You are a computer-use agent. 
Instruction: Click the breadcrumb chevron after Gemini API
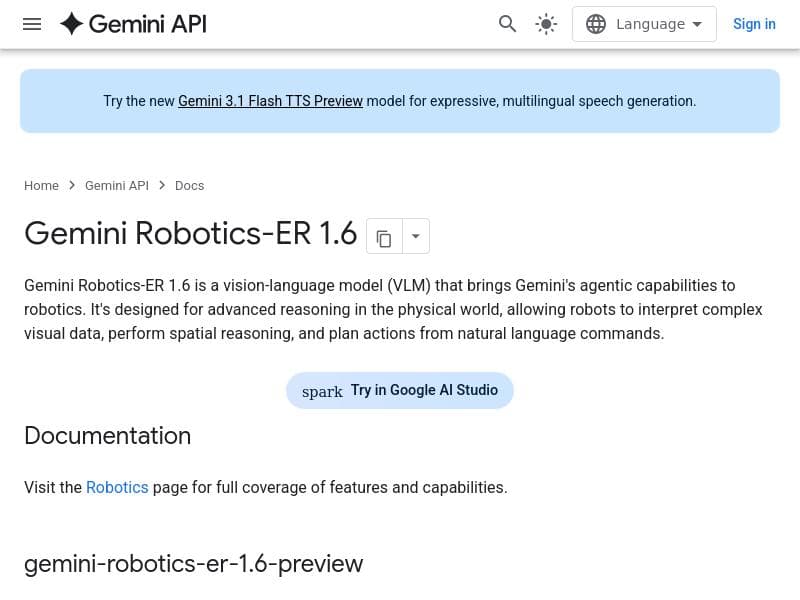click(162, 185)
